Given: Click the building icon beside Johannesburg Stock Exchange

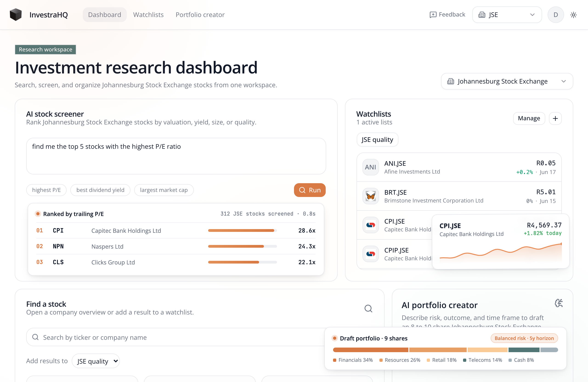Looking at the screenshot, I should [x=450, y=81].
